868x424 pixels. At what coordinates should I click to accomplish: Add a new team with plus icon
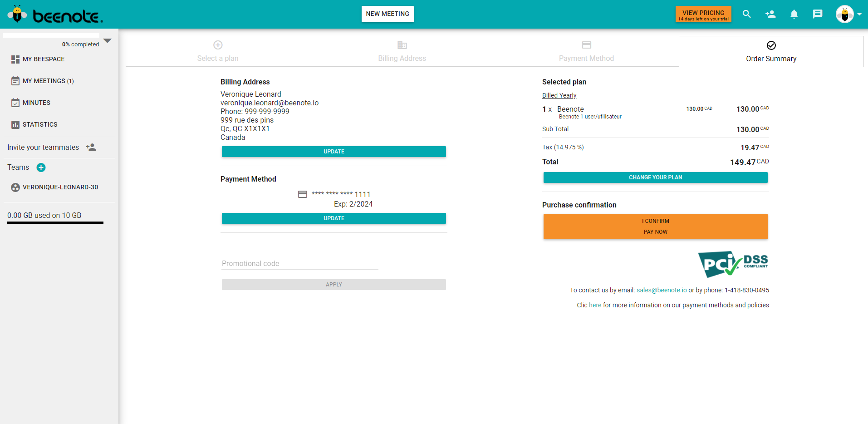point(41,168)
